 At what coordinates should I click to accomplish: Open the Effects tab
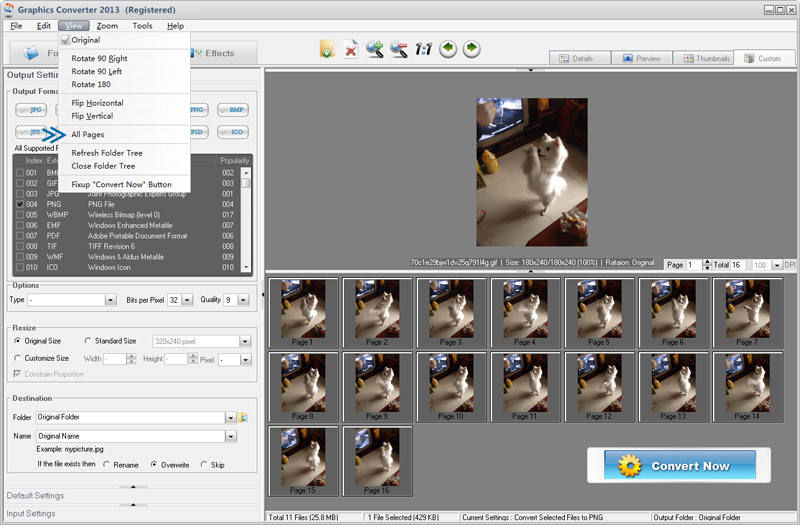220,53
